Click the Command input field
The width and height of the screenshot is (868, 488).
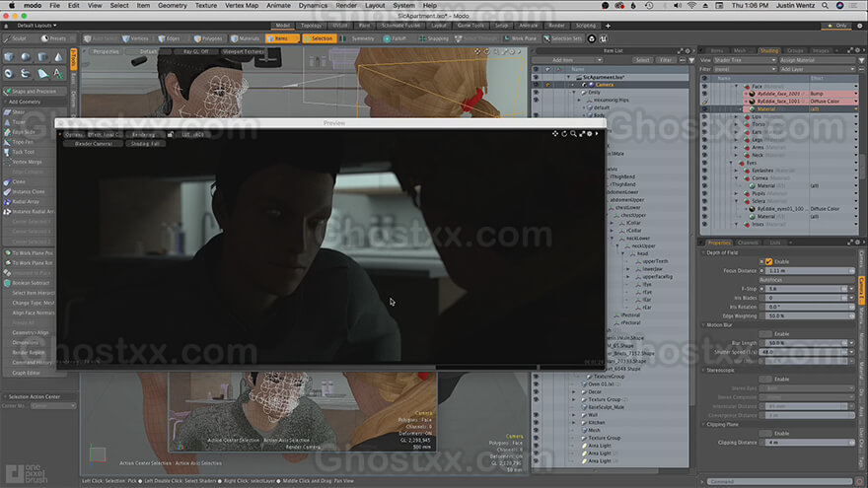780,482
